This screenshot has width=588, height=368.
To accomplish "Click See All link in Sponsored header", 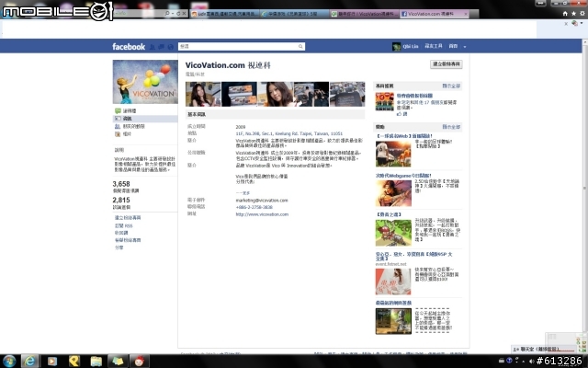I will [451, 127].
